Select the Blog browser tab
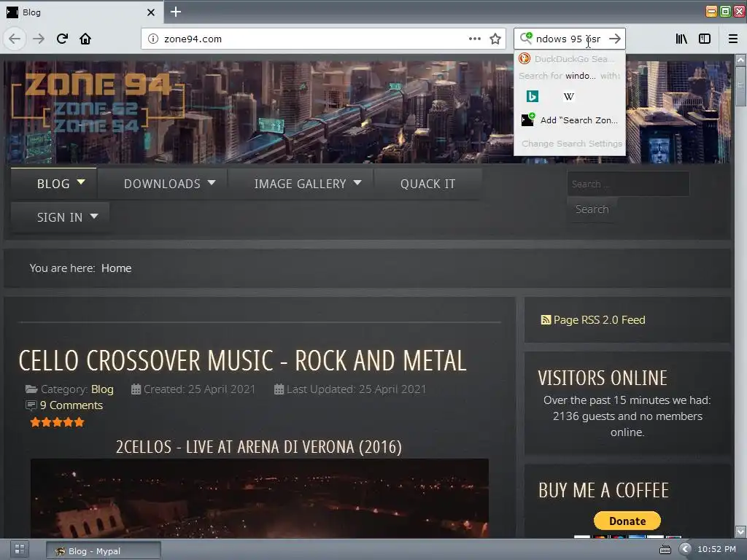Viewport: 747px width, 560px height. pos(82,12)
